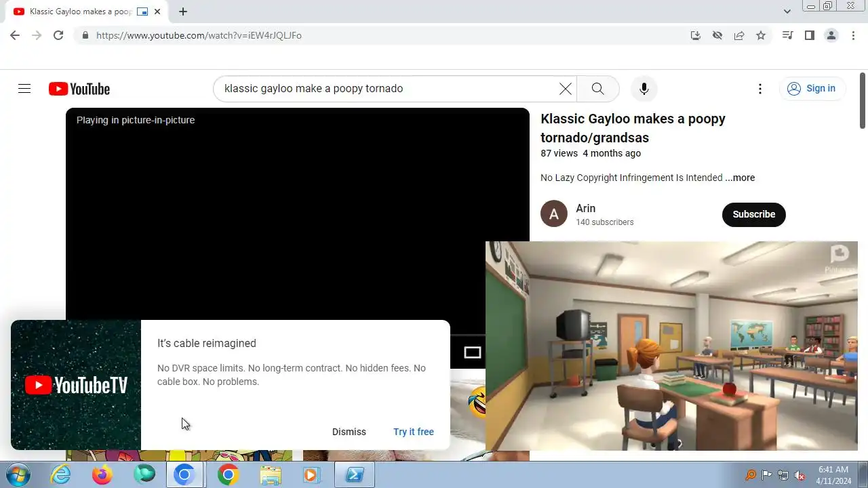Viewport: 868px width, 488px height.
Task: Click the page vertical scrollbar
Action: pyautogui.click(x=863, y=100)
